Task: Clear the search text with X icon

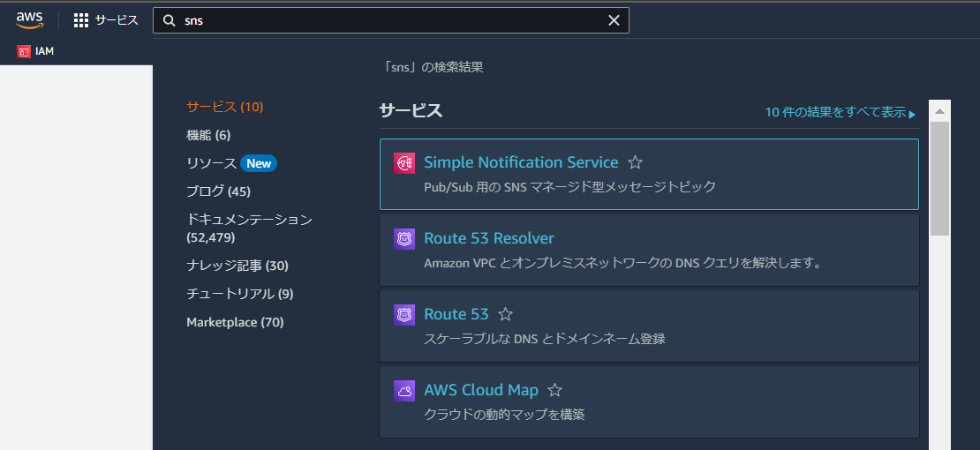Action: (614, 20)
